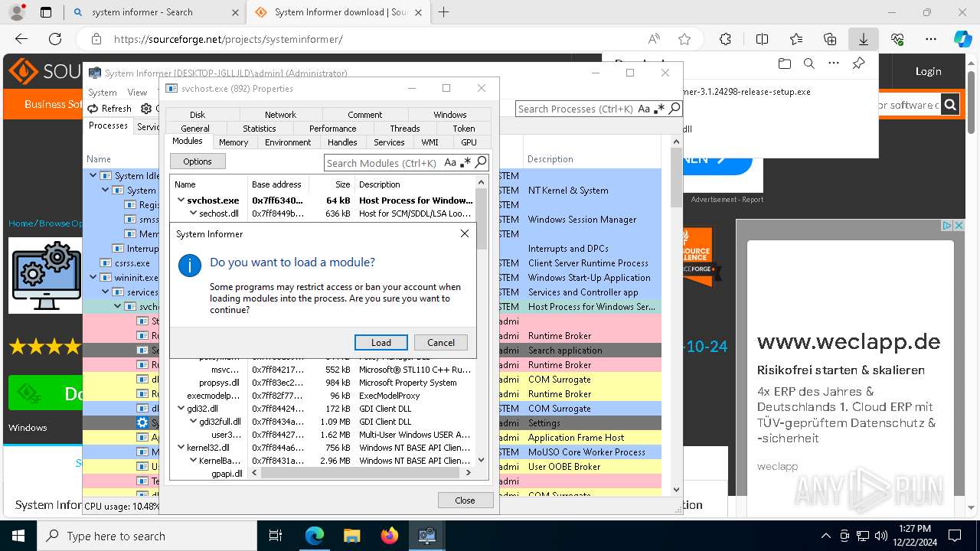Open more options in Edge downloads panel

coord(834,64)
